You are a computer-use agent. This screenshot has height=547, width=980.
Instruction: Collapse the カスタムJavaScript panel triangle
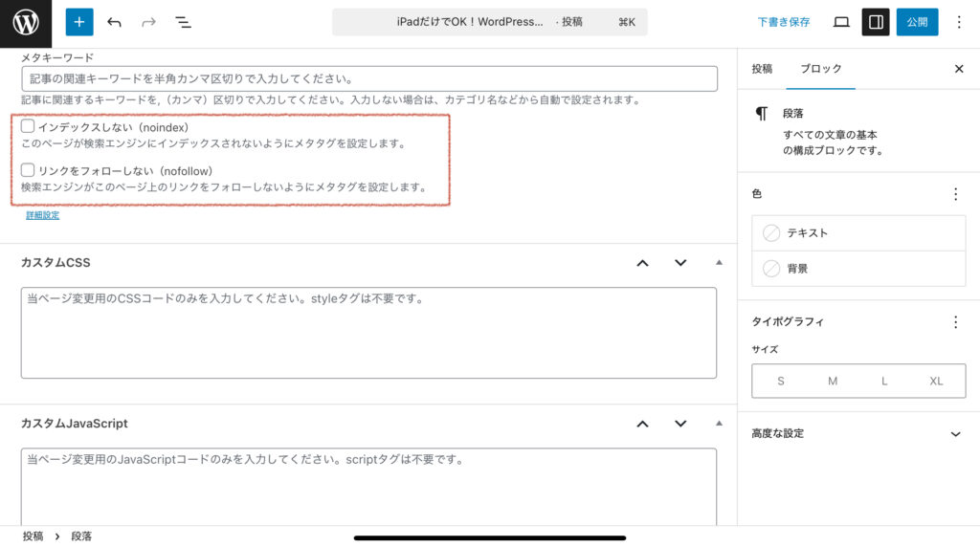[719, 424]
